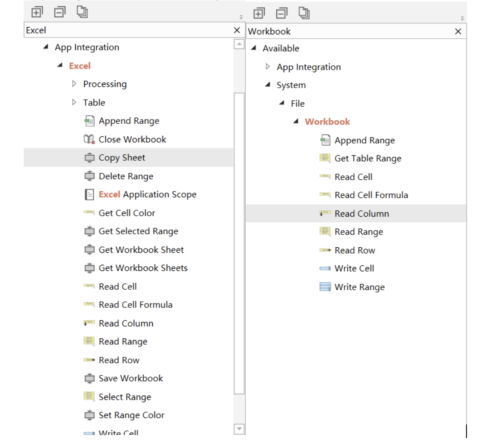Click Read Range icon under Excel
Screen dimensions: 488x448
point(90,341)
